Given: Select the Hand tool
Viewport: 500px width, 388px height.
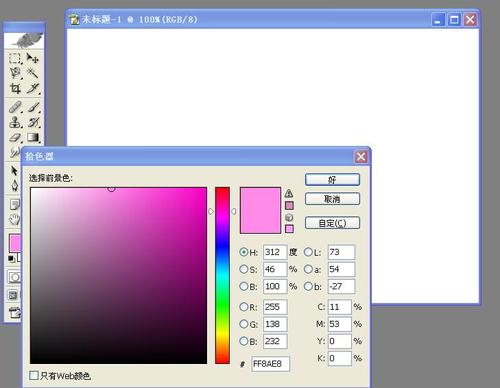Looking at the screenshot, I should [x=14, y=219].
